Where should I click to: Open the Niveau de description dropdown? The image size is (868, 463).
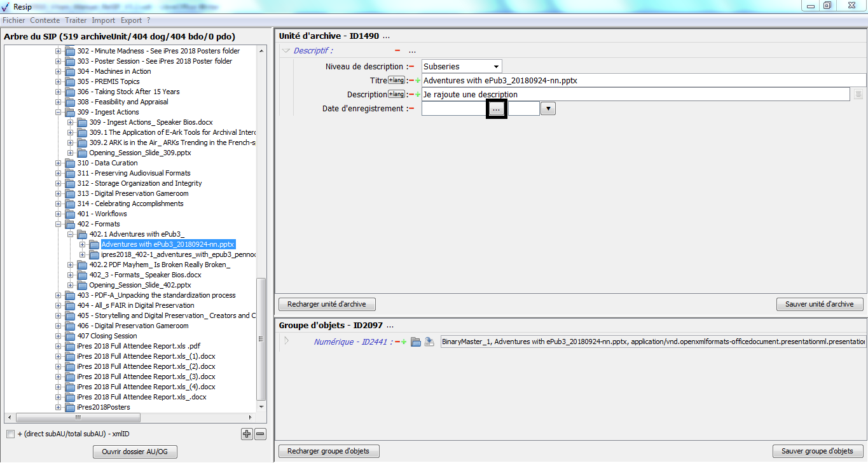(495, 66)
